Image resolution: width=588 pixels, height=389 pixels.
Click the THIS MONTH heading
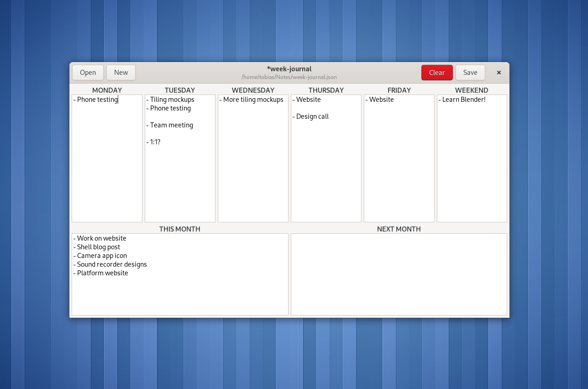[180, 229]
